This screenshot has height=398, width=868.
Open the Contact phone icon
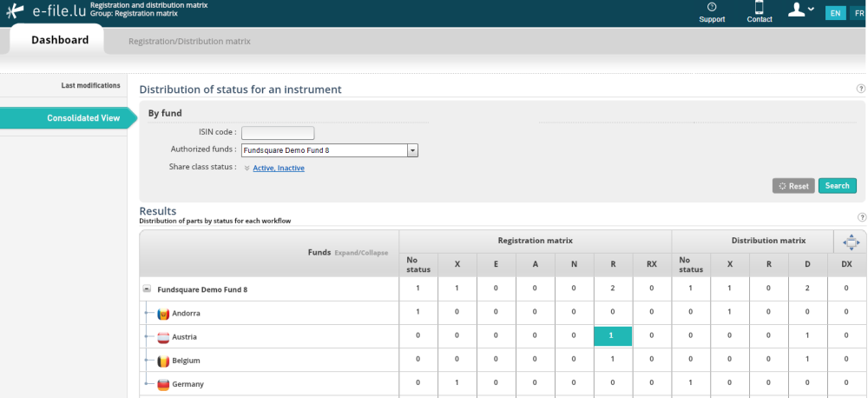coord(759,8)
